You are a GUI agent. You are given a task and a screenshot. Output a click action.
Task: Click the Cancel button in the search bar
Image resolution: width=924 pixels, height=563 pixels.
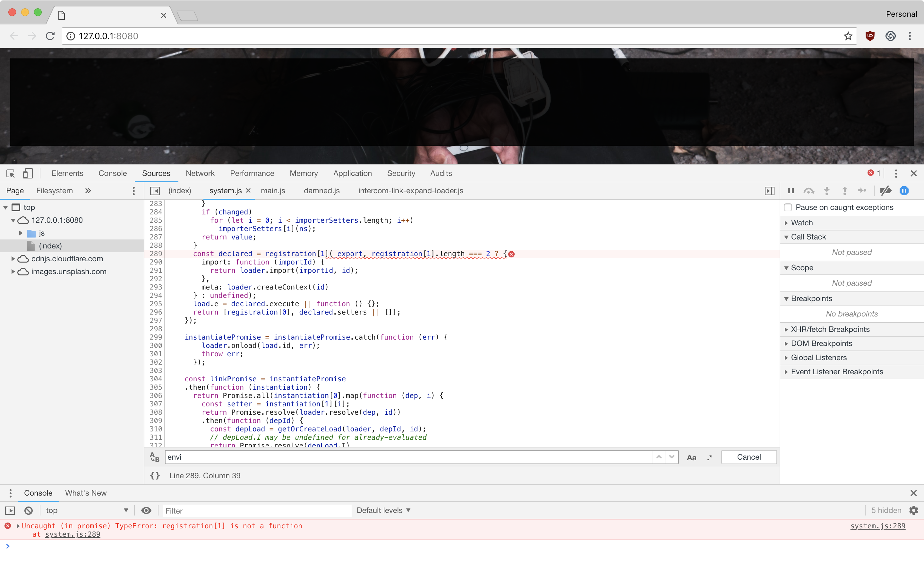[x=749, y=457]
